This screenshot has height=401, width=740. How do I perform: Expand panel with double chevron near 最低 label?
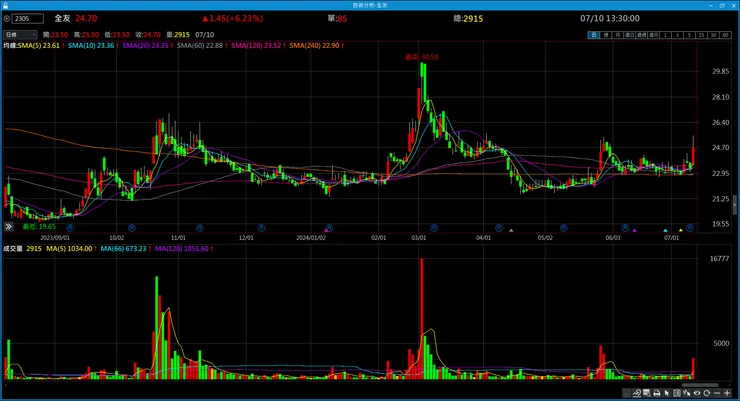[8, 227]
